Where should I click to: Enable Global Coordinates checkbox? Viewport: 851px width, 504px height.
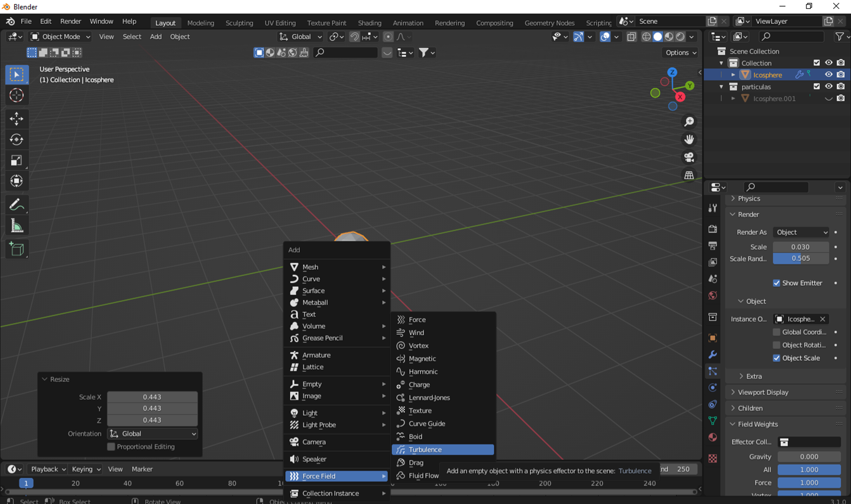pos(776,332)
